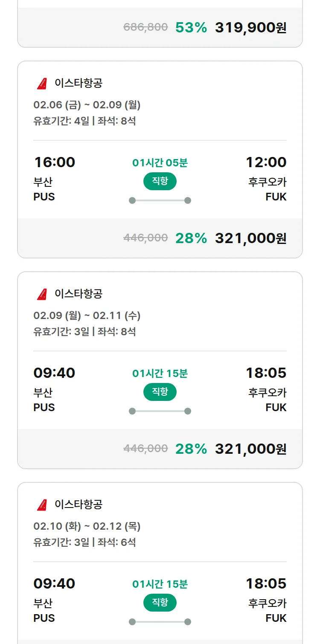Image resolution: width=320 pixels, height=644 pixels.
Task: Click the 53% discount label
Action: [191, 28]
